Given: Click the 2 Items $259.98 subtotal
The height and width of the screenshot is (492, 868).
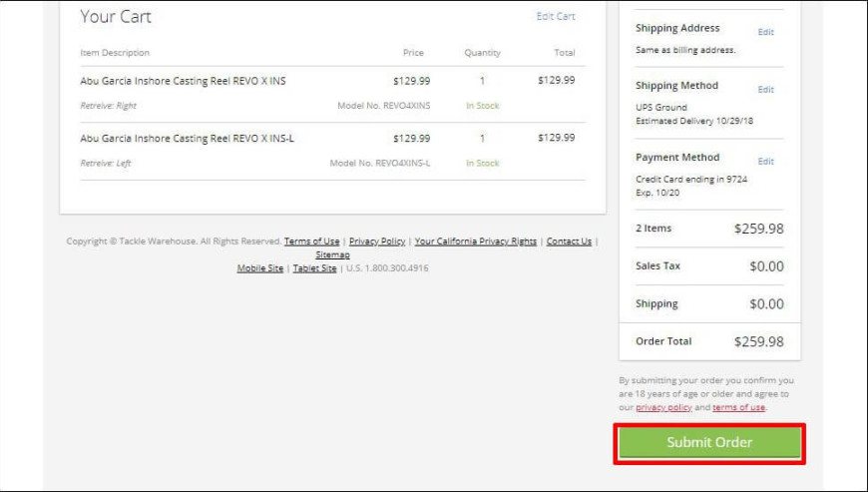Looking at the screenshot, I should [758, 230].
